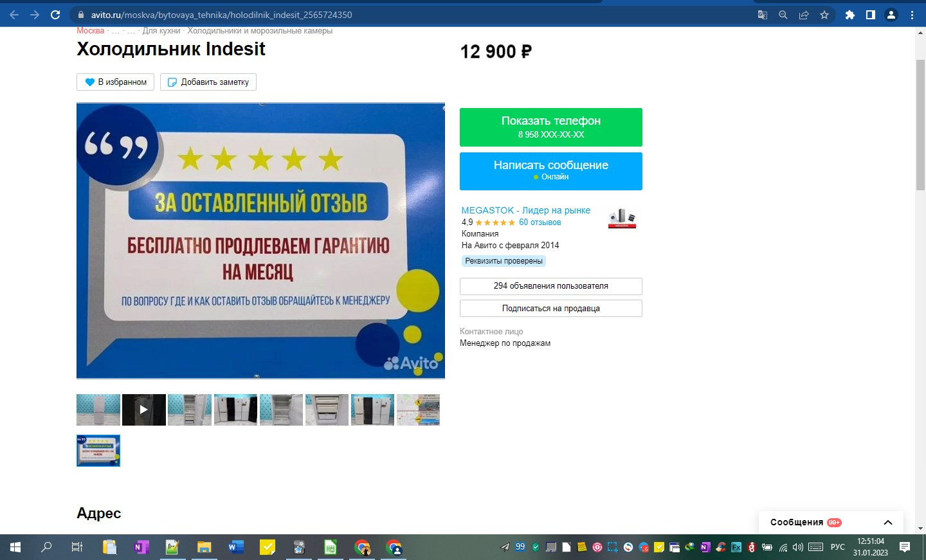Select the map thumbnail in the gallery
Image resolution: width=926 pixels, height=560 pixels.
[x=419, y=410]
